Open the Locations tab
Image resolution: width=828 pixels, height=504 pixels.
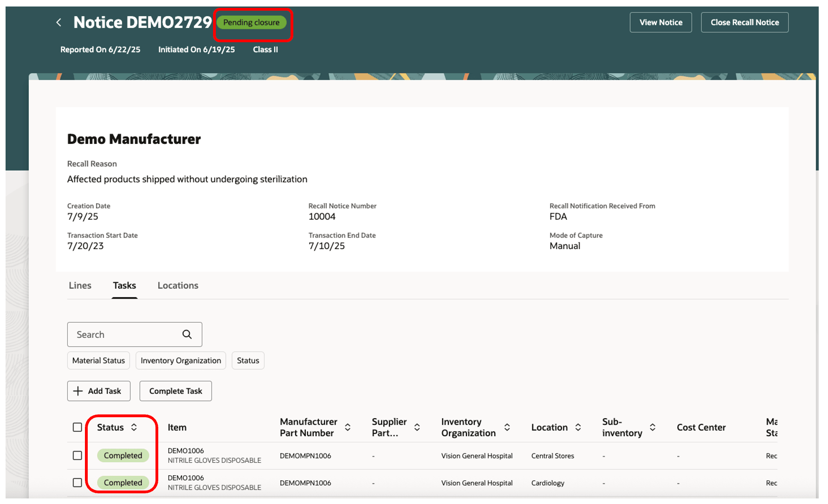(x=178, y=285)
